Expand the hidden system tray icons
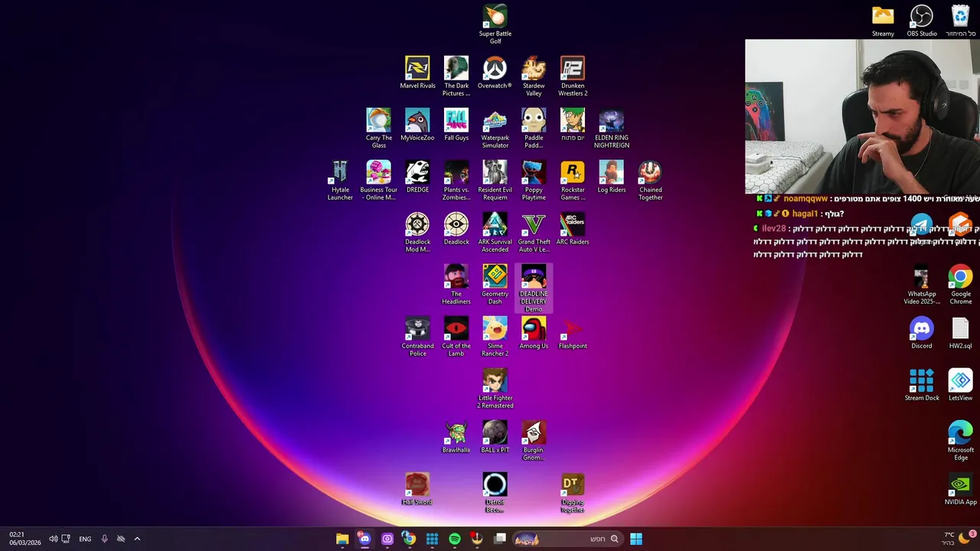The width and height of the screenshot is (980, 551). [x=137, y=539]
